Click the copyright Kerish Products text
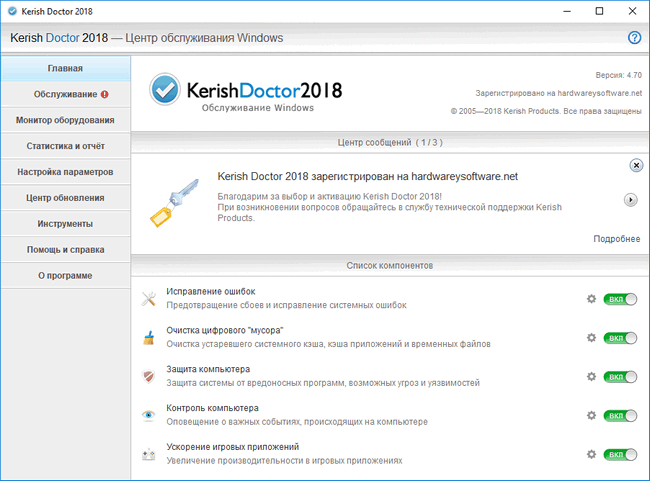The width and height of the screenshot is (650, 481). pyautogui.click(x=546, y=111)
